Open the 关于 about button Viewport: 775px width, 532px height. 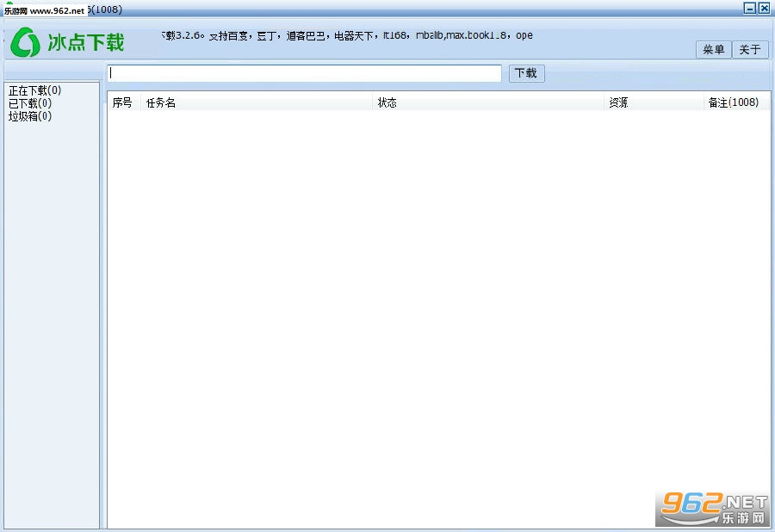click(750, 49)
